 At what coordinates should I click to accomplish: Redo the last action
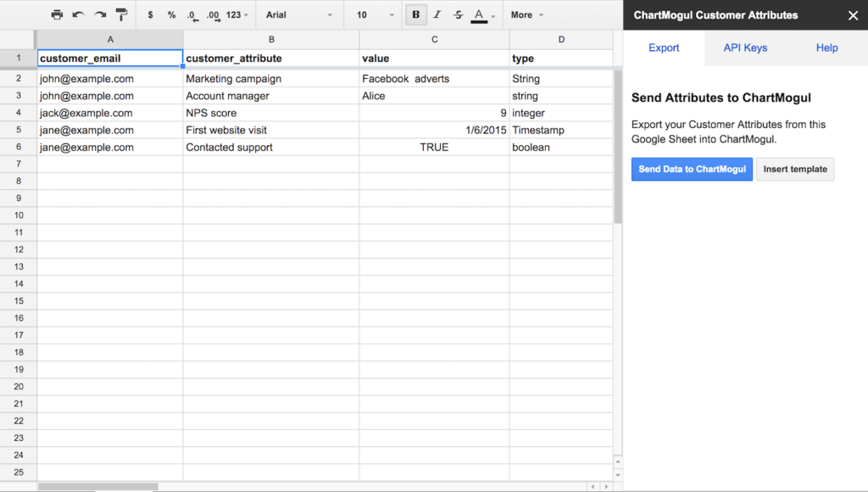[100, 15]
